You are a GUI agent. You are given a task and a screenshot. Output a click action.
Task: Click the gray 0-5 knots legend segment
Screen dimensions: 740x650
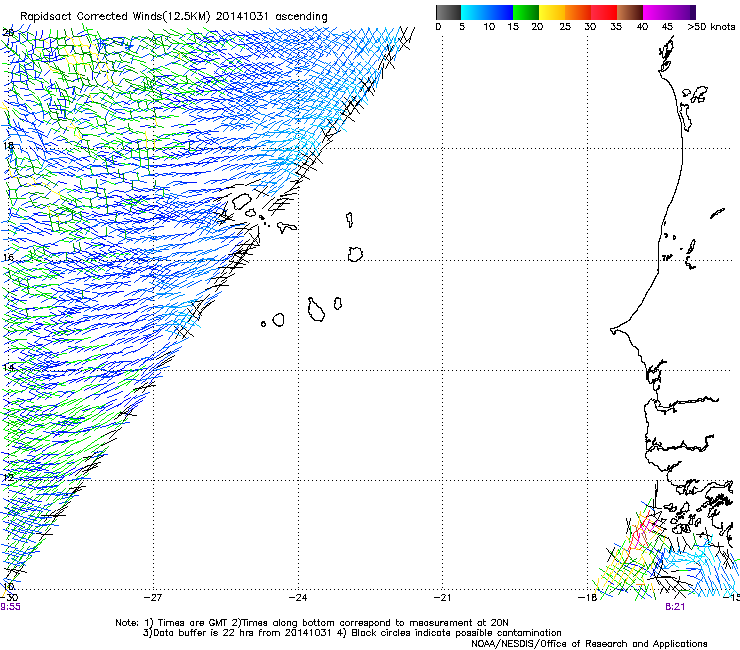pyautogui.click(x=448, y=12)
